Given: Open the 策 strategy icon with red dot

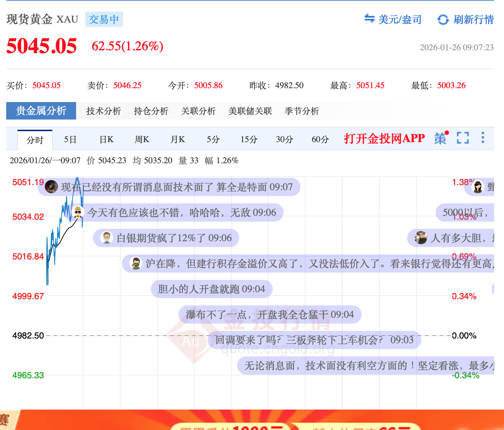Looking at the screenshot, I should [x=440, y=138].
